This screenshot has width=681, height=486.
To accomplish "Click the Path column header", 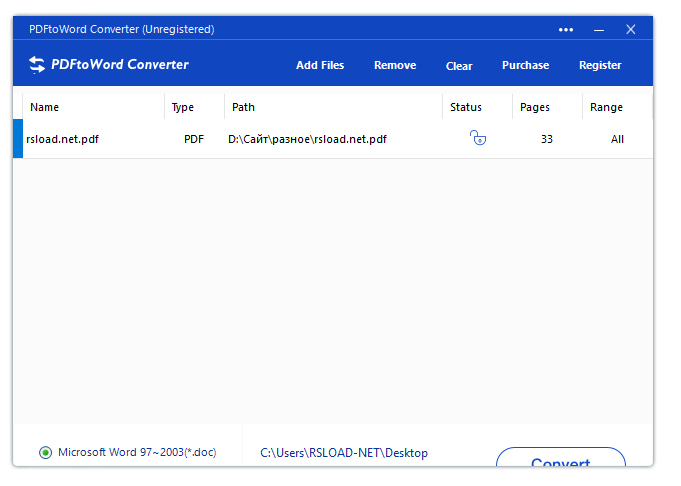I will click(334, 107).
